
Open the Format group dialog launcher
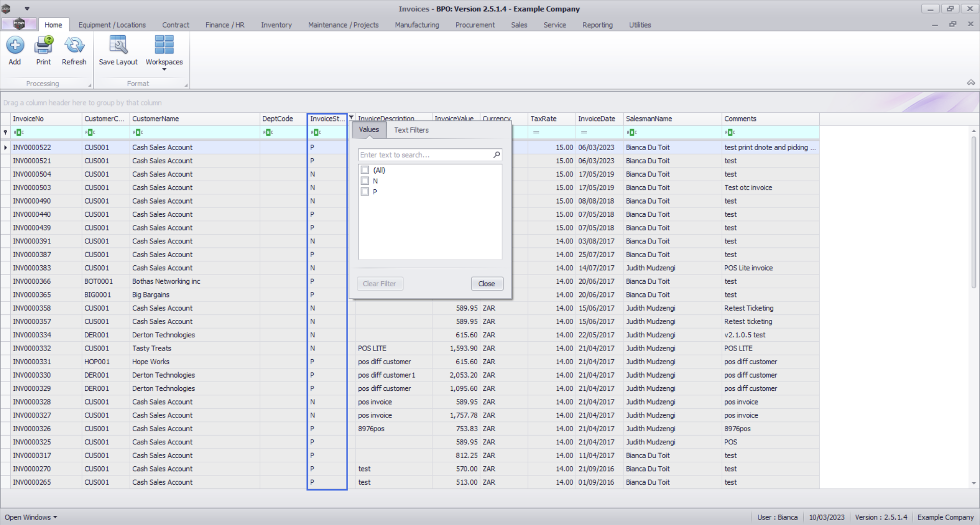click(x=186, y=85)
